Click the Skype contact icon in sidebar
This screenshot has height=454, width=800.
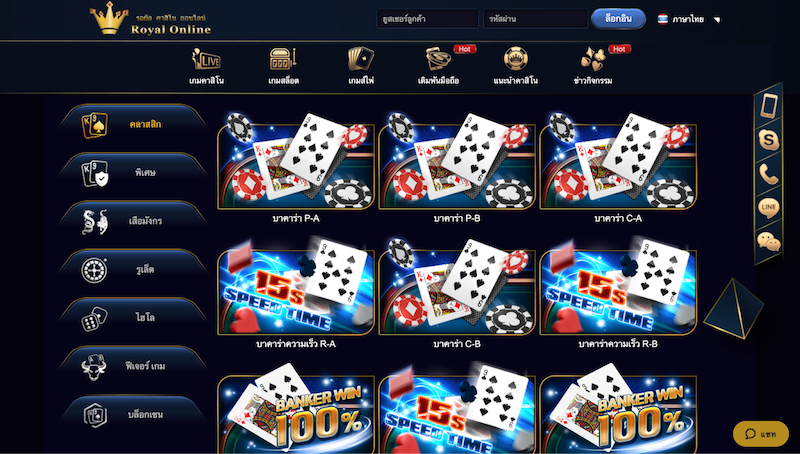coord(768,139)
